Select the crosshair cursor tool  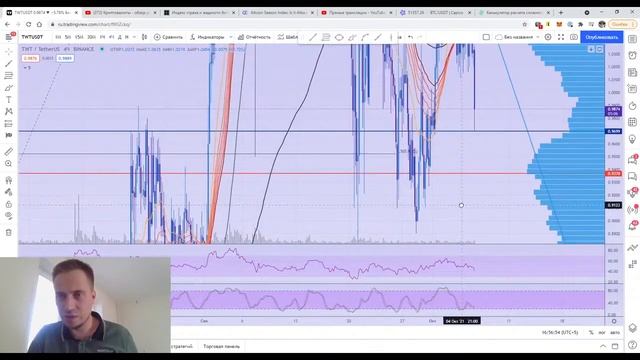point(9,51)
